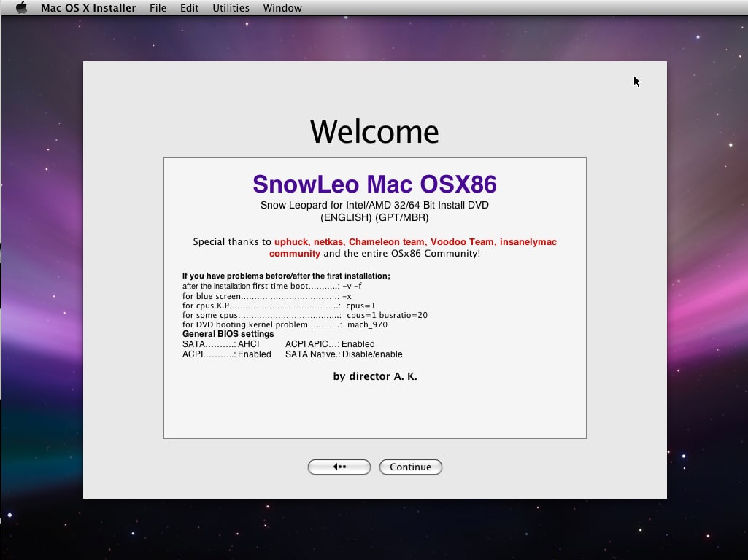748x560 pixels.
Task: Click the back arrow button
Action: click(x=339, y=467)
